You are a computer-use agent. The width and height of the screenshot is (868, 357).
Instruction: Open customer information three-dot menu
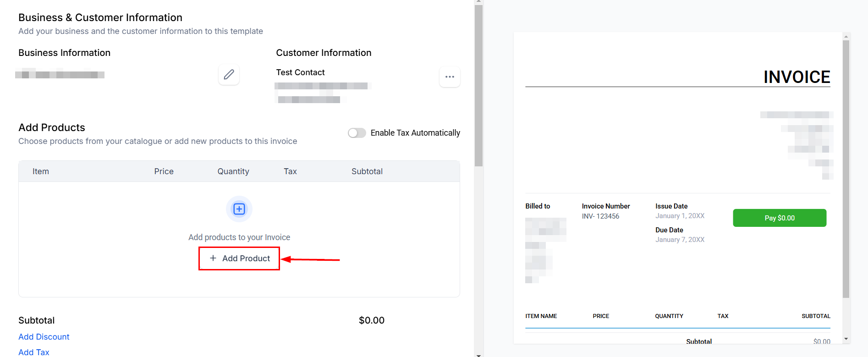450,77
